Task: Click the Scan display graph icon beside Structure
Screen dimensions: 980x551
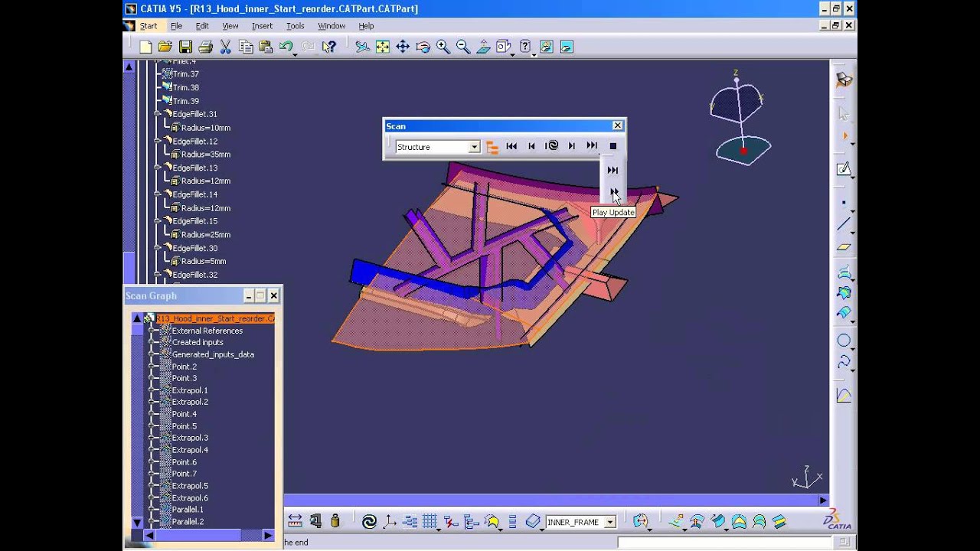Action: coord(492,147)
